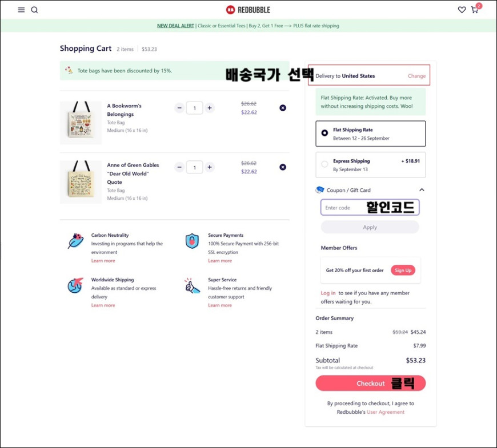Image resolution: width=497 pixels, height=448 pixels.
Task: Proceed with the Checkout button
Action: pyautogui.click(x=371, y=384)
